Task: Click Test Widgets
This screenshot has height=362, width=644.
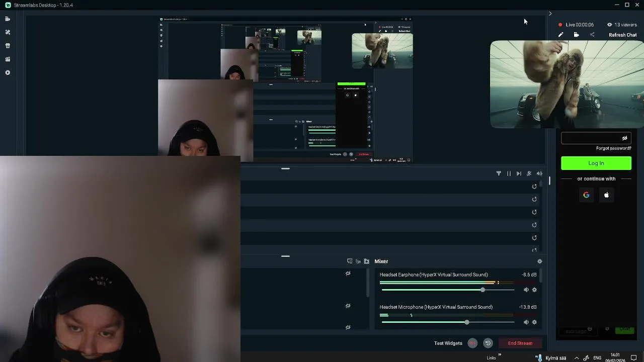Action: click(448, 343)
